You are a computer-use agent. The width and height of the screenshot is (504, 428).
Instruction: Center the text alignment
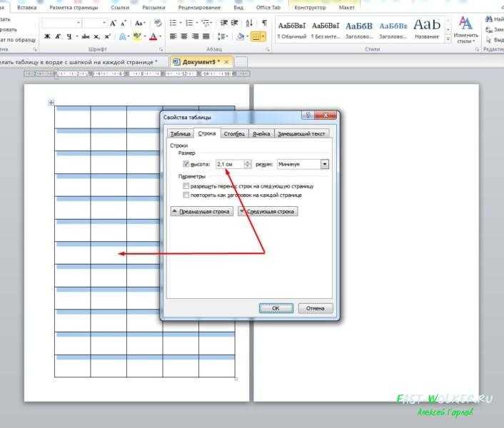pyautogui.click(x=184, y=36)
